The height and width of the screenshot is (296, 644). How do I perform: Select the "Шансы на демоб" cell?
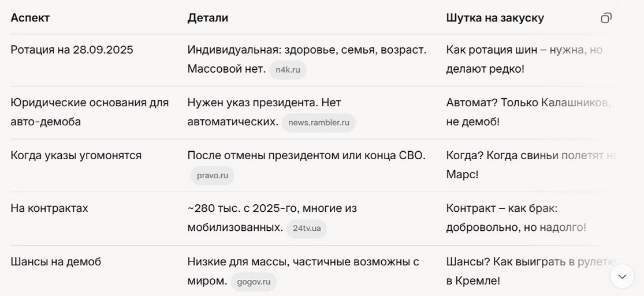55,261
